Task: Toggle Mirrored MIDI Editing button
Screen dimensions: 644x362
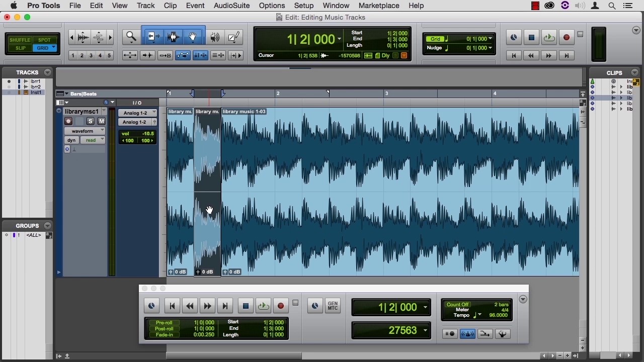Action: click(165, 55)
